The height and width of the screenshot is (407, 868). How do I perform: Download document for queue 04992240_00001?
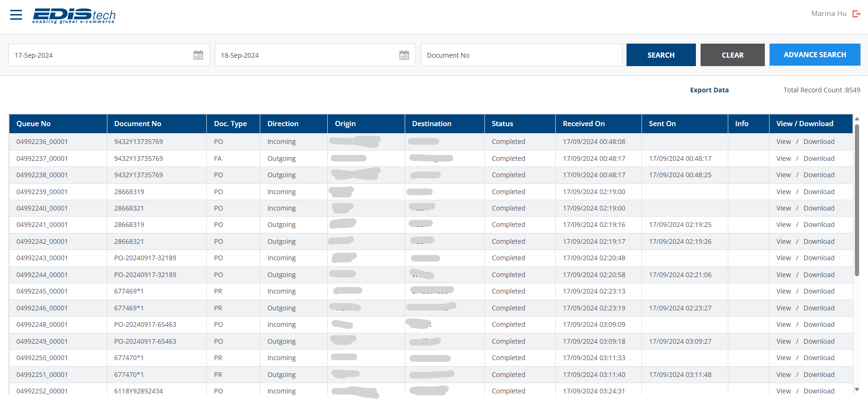(819, 208)
